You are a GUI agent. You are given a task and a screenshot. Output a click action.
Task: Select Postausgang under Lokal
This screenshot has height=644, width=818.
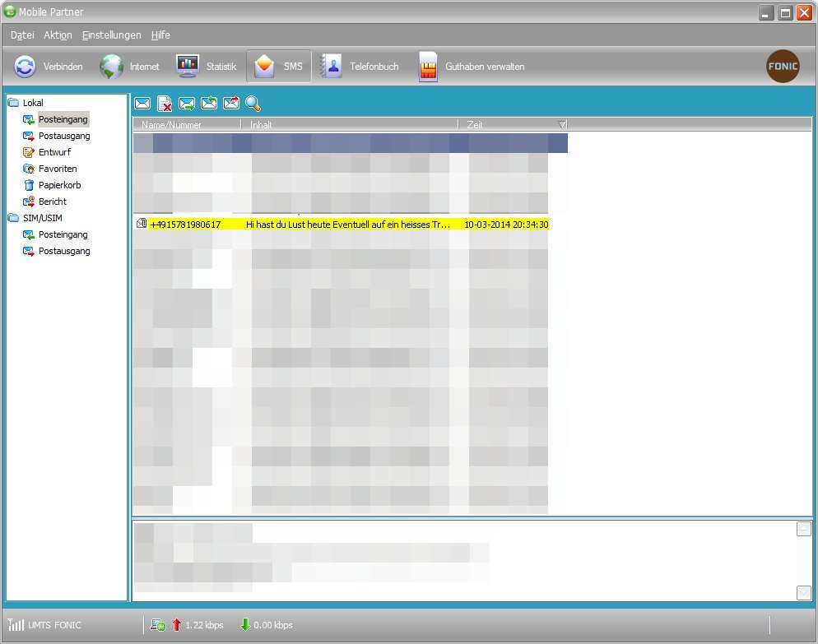[x=63, y=136]
